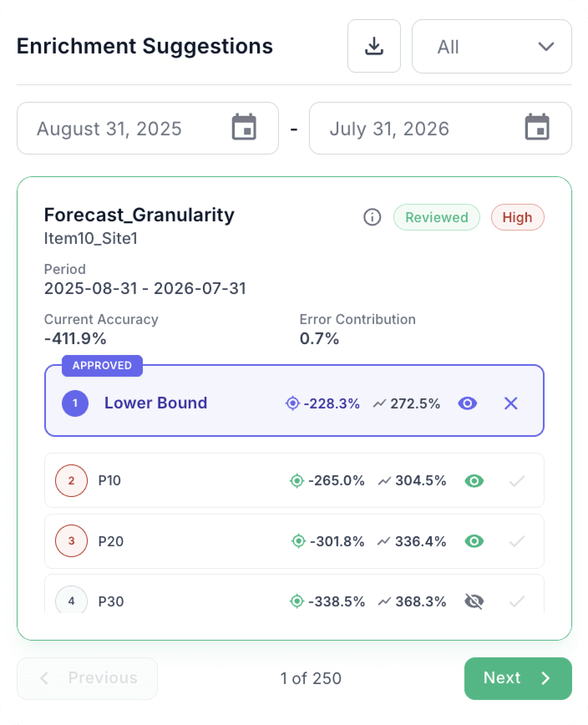The width and height of the screenshot is (588, 725).
Task: Click the chevron inside the Next button
Action: tap(545, 678)
